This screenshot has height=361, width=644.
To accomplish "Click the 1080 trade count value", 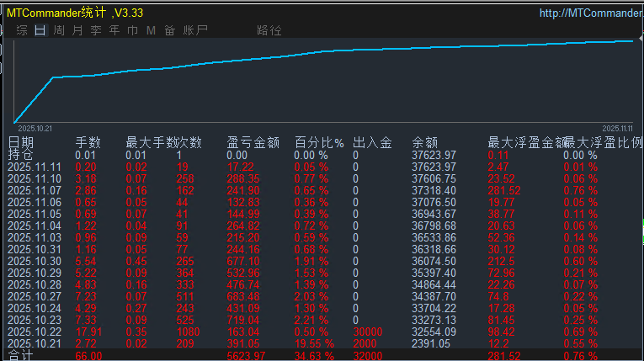I will click(x=188, y=332).
